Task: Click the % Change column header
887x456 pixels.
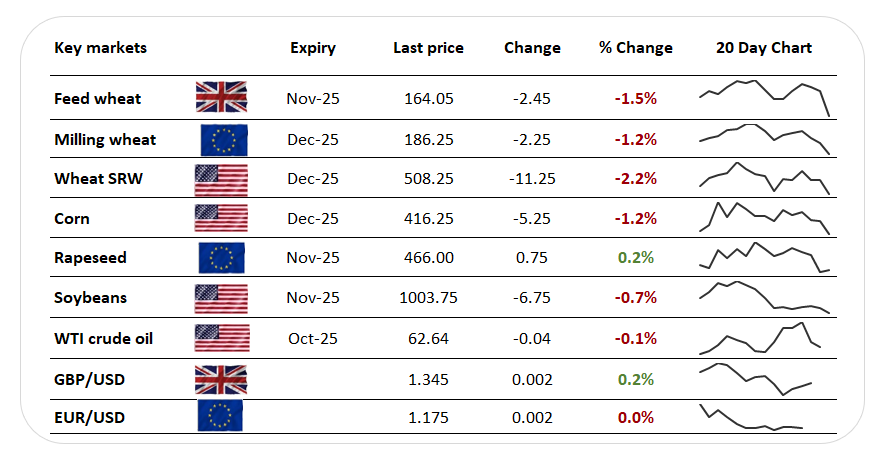Action: pyautogui.click(x=636, y=48)
